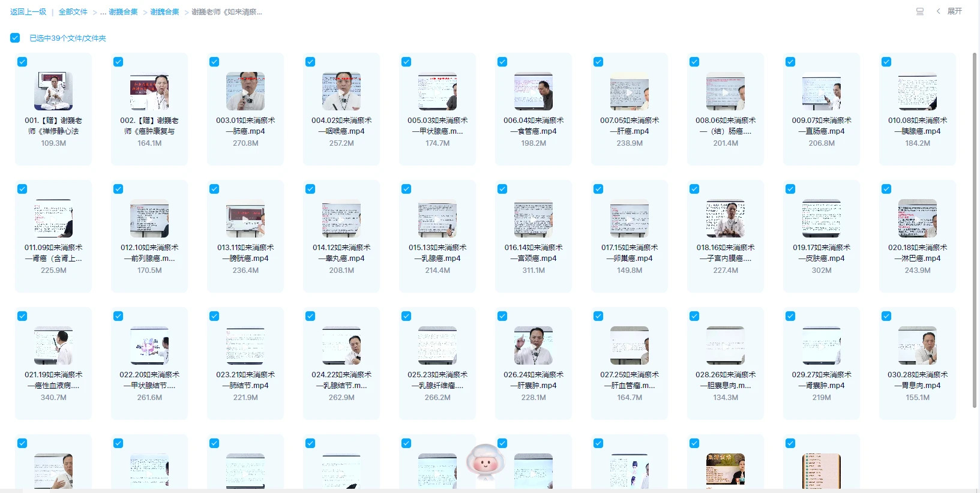Viewport: 980px width, 493px height.
Task: Open video icon for 010.08 pancreas file
Action: tap(917, 91)
